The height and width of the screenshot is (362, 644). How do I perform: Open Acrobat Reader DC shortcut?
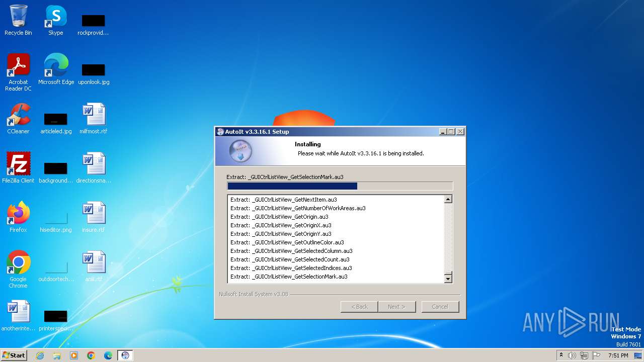click(x=18, y=72)
